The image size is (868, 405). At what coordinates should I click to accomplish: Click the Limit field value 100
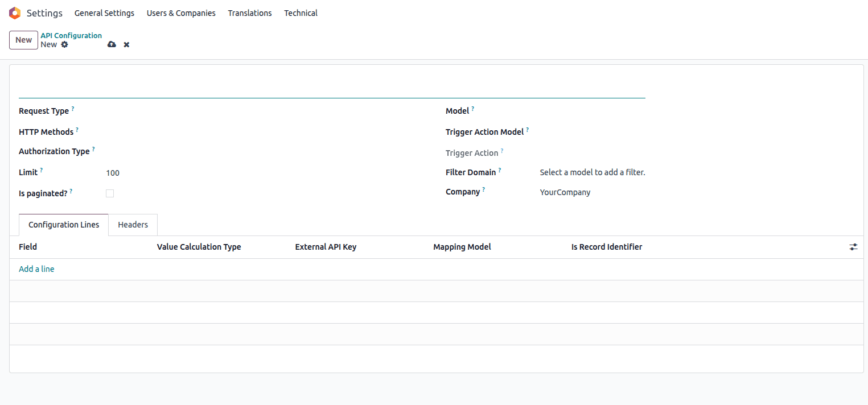pyautogui.click(x=113, y=173)
